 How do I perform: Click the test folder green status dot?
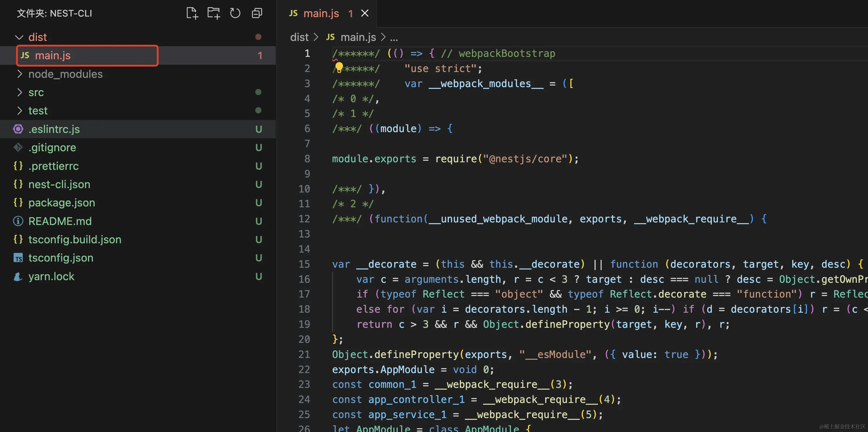point(258,110)
